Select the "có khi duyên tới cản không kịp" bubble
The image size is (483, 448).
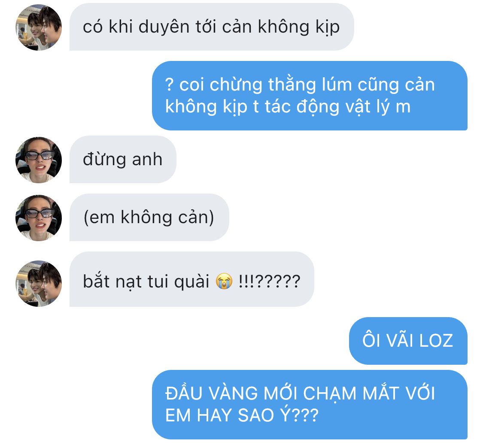pos(212,27)
